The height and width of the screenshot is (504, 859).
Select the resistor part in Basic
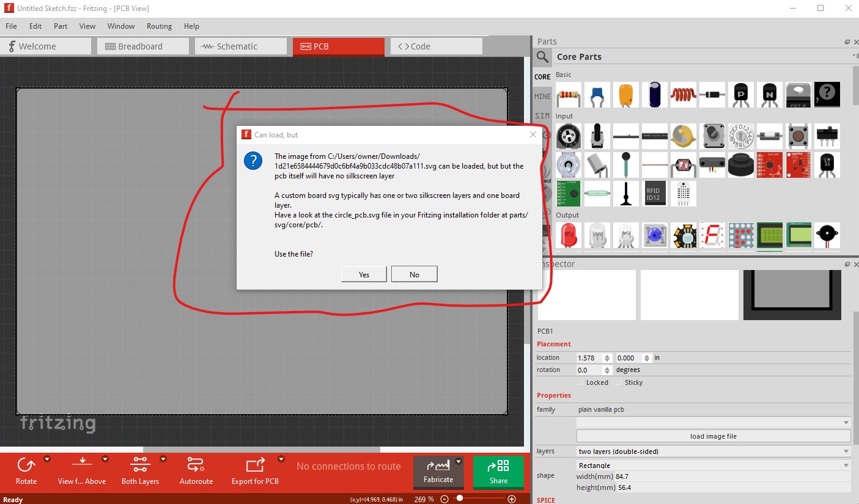[569, 95]
